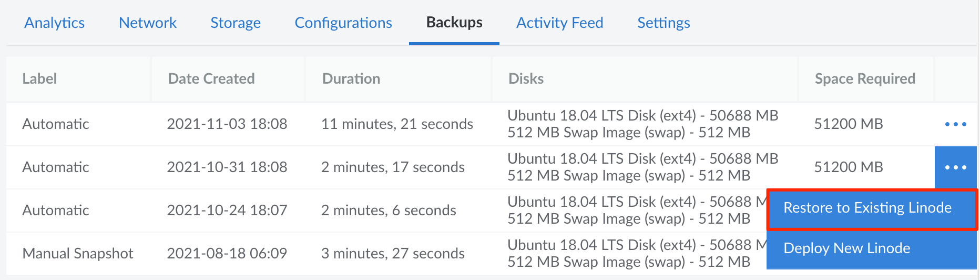The width and height of the screenshot is (980, 280).
Task: Click the Space Required column header
Action: [865, 79]
